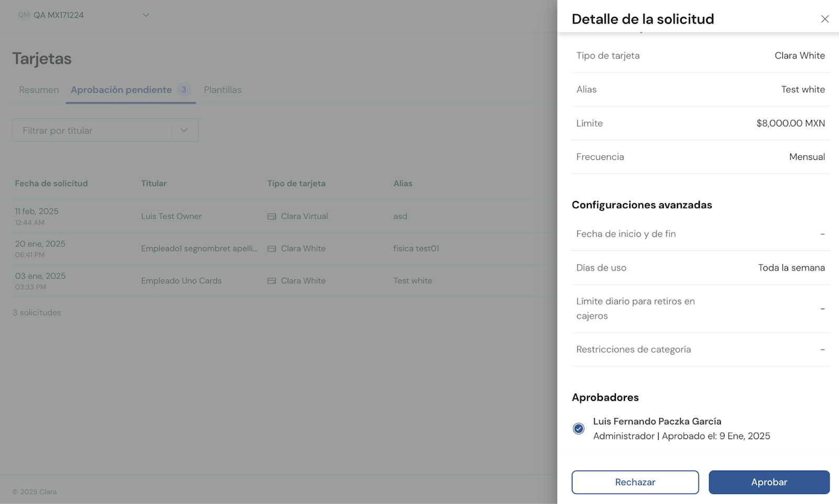
Task: Click the Alias column header
Action: [403, 183]
